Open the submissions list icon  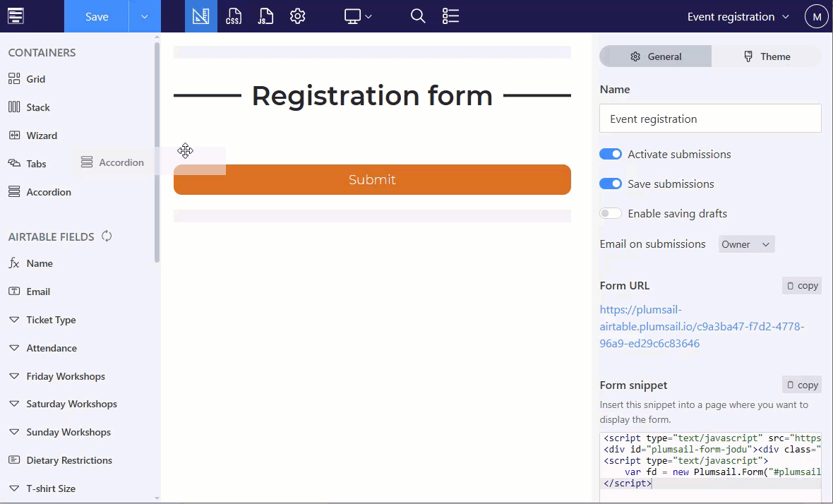(x=450, y=16)
